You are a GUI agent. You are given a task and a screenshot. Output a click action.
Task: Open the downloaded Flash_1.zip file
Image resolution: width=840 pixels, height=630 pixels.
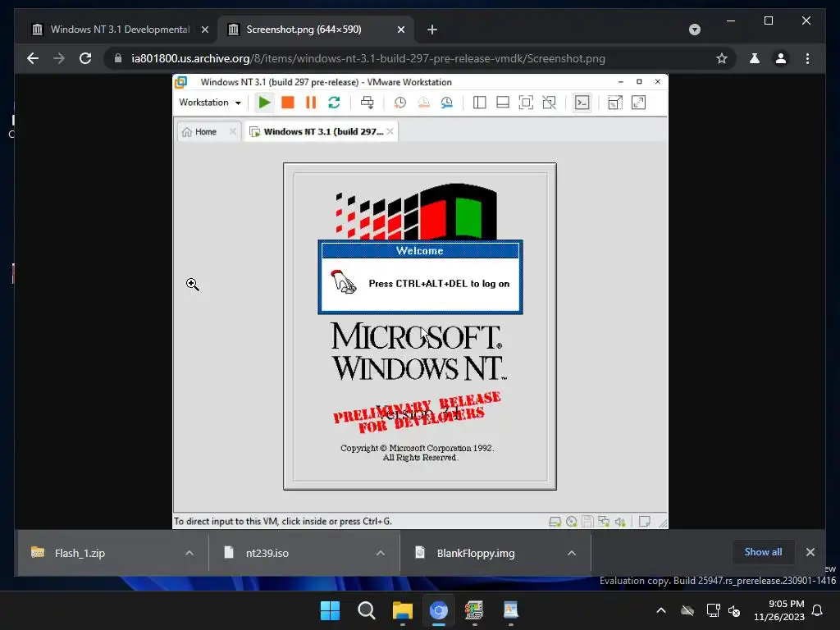click(x=80, y=553)
